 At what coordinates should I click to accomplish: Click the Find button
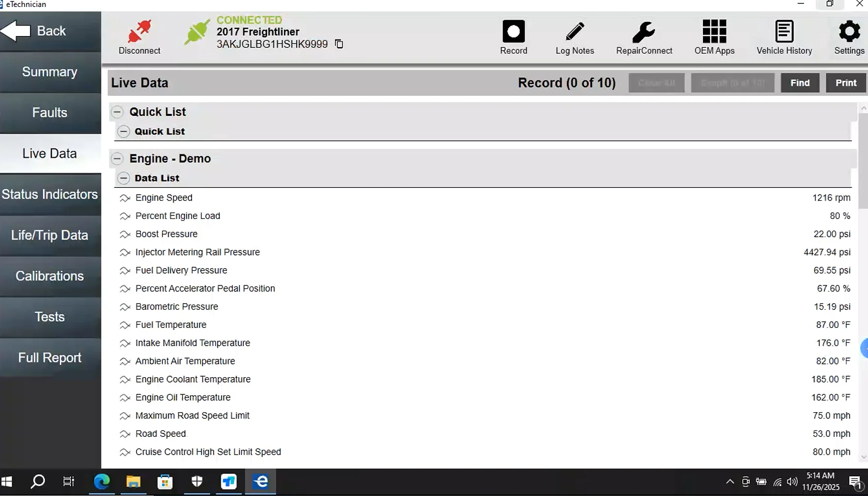800,83
